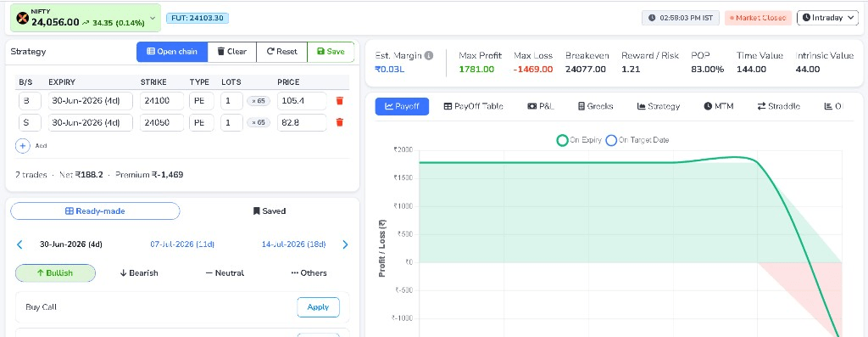The image size is (868, 337).
Task: Select the Ready-made strategies tab
Action: (95, 211)
